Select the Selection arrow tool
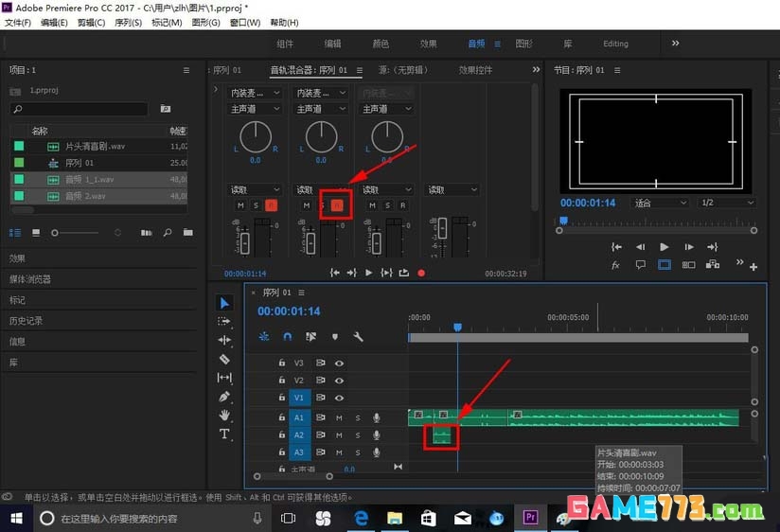Image resolution: width=780 pixels, height=532 pixels. pyautogui.click(x=224, y=303)
